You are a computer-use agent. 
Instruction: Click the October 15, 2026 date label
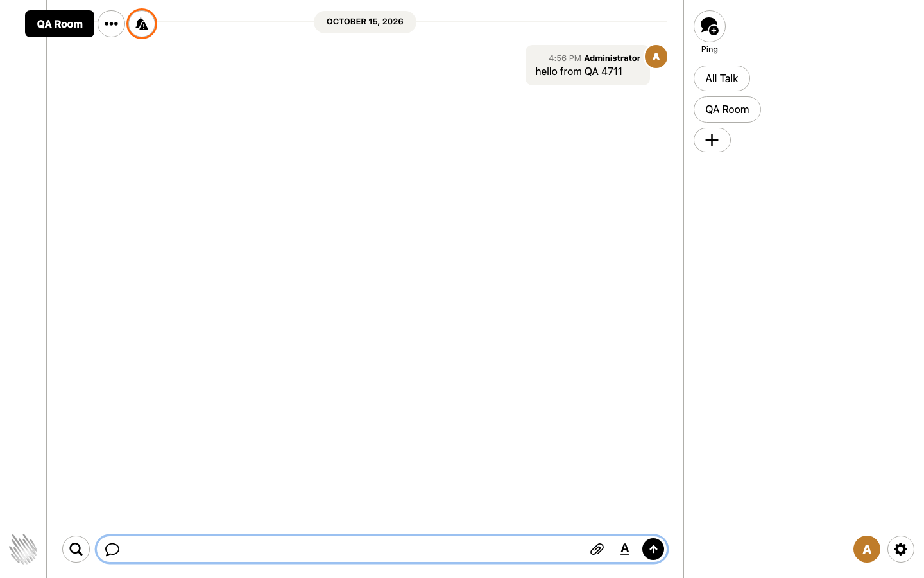tap(365, 22)
